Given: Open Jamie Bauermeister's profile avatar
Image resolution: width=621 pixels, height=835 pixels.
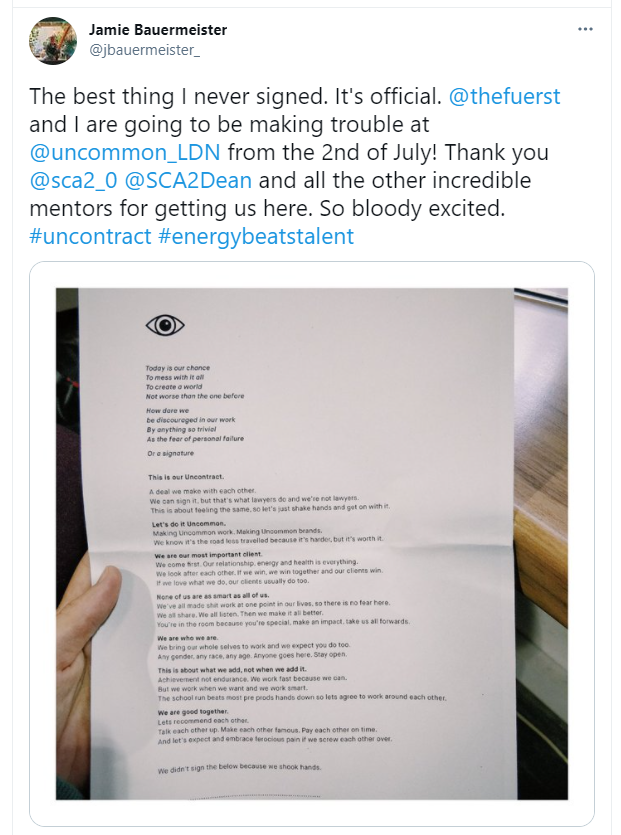Looking at the screenshot, I should (x=54, y=41).
